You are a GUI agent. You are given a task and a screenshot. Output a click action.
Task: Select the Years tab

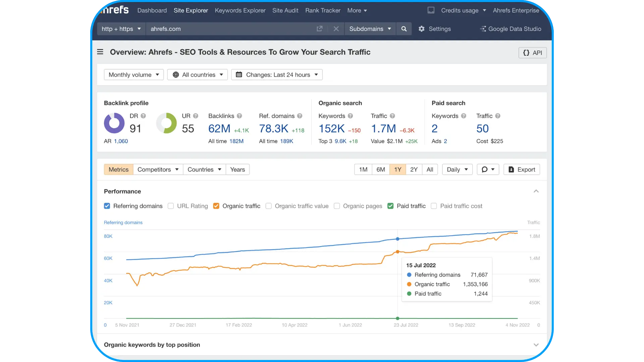point(237,170)
